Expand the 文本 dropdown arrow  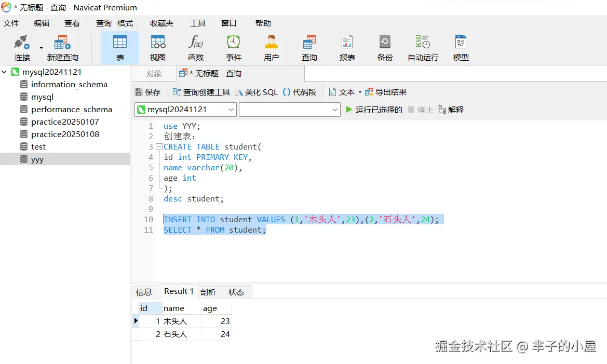(360, 92)
